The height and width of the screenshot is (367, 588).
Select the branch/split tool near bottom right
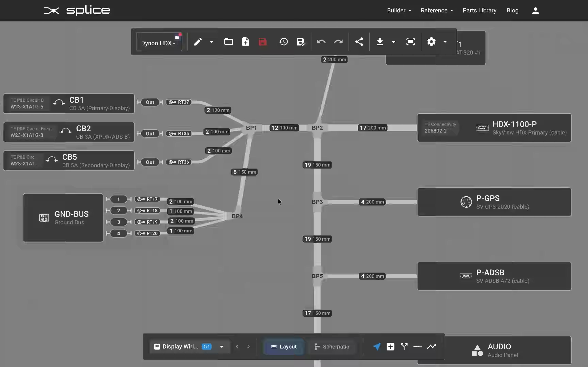tap(404, 347)
